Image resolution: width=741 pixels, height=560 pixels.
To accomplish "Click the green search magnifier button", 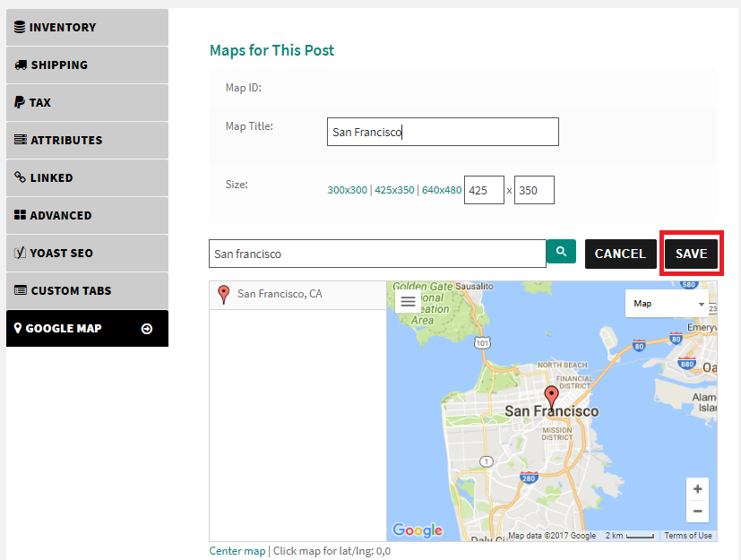I will pos(561,252).
